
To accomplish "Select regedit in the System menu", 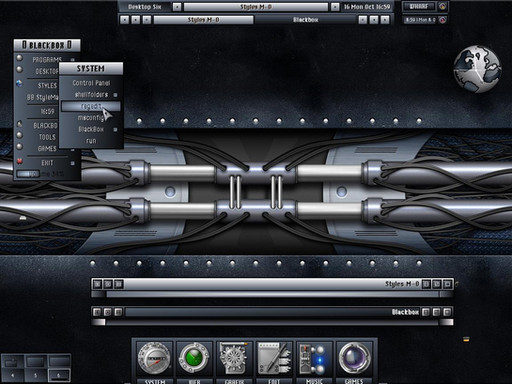I will pyautogui.click(x=91, y=106).
